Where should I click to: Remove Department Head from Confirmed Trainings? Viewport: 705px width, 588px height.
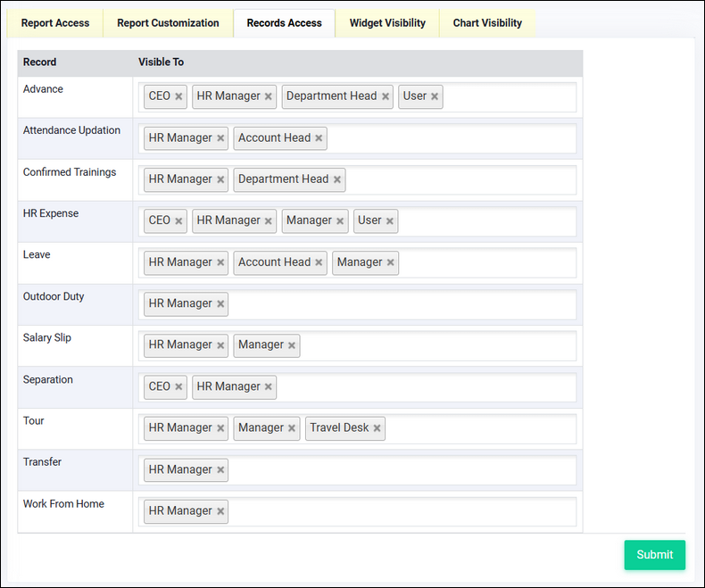pyautogui.click(x=336, y=179)
